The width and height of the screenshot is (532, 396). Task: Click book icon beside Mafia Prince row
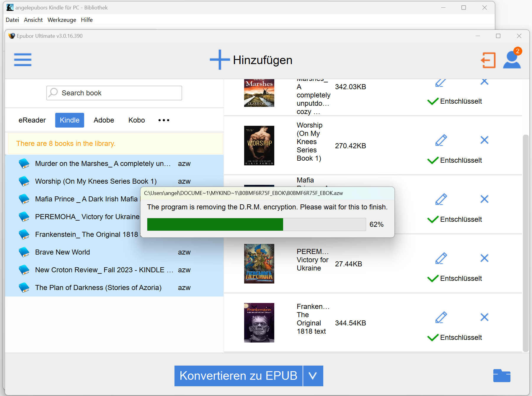24,199
